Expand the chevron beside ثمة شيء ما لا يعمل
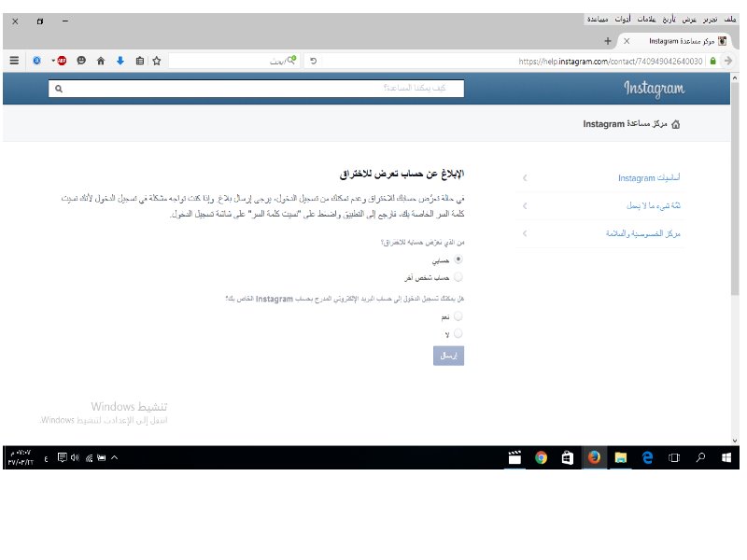Screen dimensions: 747x560 click(525, 205)
